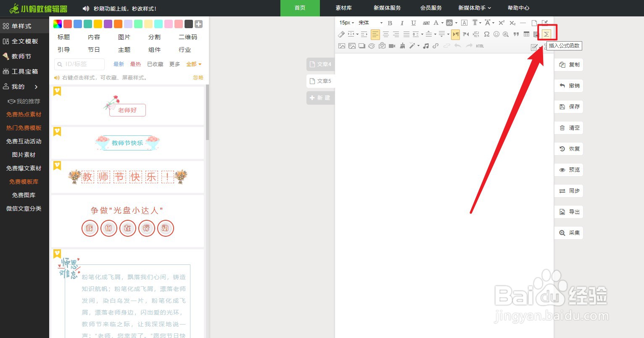Toggle underline formatting
Screen dimensions: 644x338
click(x=414, y=23)
